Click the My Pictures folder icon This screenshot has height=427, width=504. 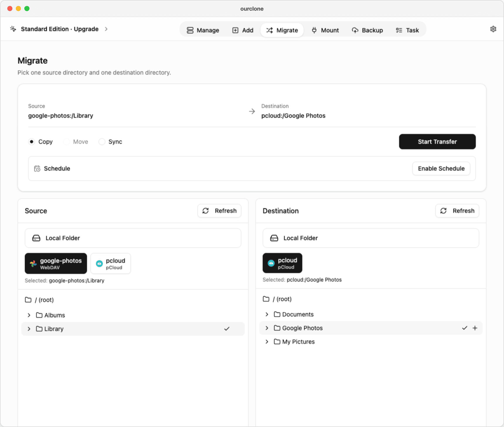277,342
